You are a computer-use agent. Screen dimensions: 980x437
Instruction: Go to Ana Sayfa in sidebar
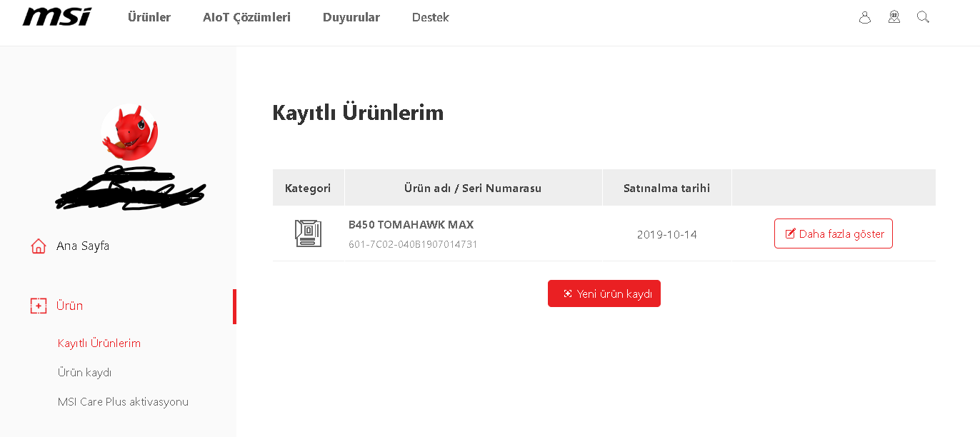[83, 246]
